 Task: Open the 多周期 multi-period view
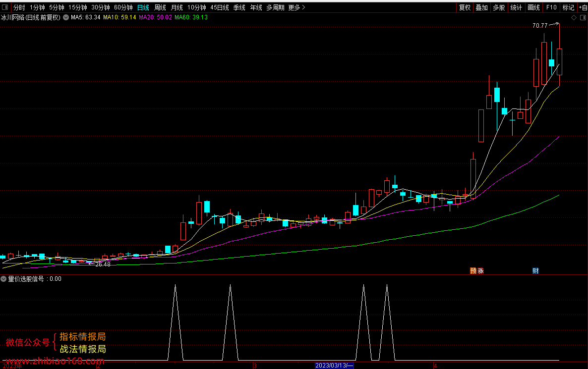[x=275, y=7]
